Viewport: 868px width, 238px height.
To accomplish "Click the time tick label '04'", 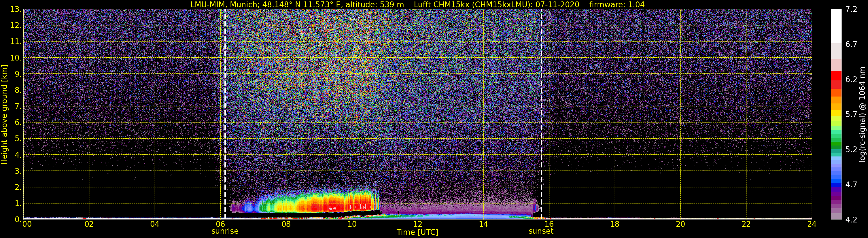I will (155, 224).
